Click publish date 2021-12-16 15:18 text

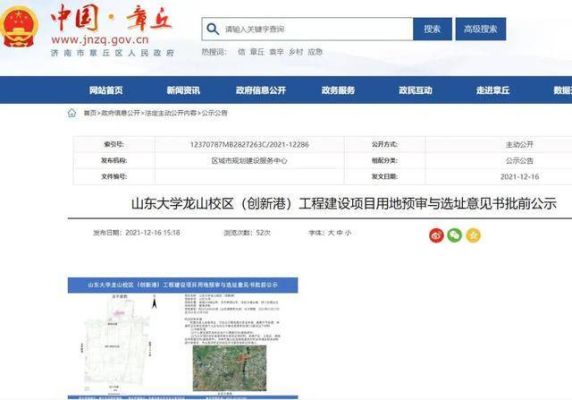click(x=136, y=233)
